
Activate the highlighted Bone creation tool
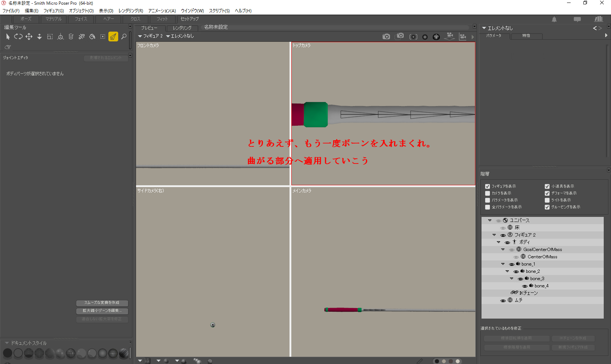click(x=113, y=37)
